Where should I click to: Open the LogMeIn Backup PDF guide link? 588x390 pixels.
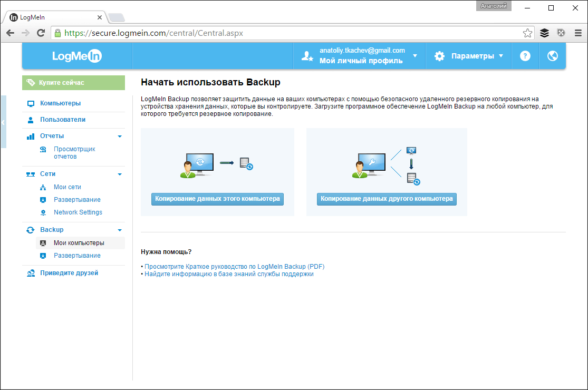click(x=234, y=267)
